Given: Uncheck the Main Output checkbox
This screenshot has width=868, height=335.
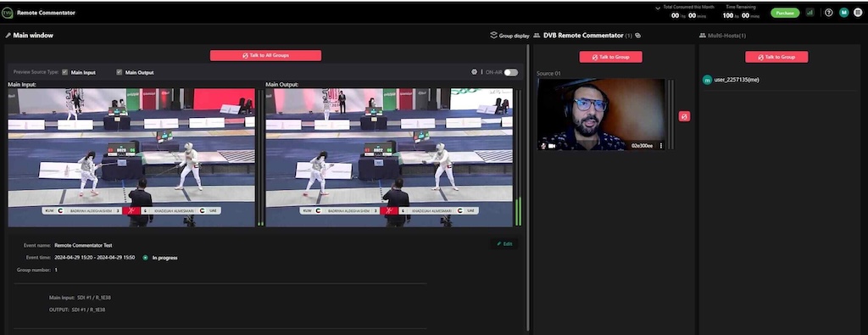Looking at the screenshot, I should [119, 72].
